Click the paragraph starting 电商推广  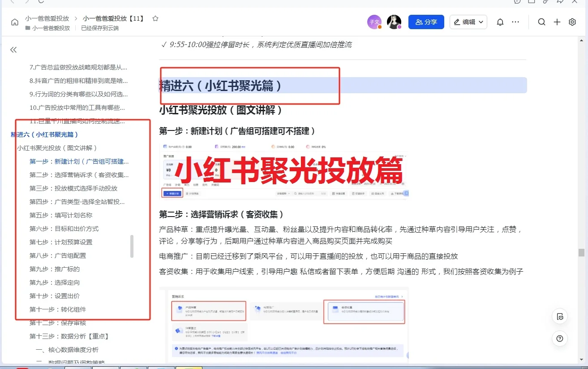pos(309,256)
